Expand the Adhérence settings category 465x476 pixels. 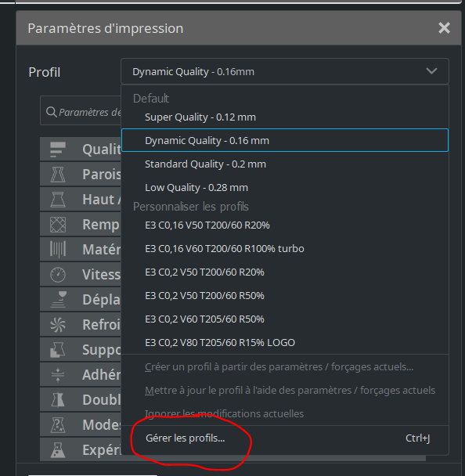tap(81, 374)
